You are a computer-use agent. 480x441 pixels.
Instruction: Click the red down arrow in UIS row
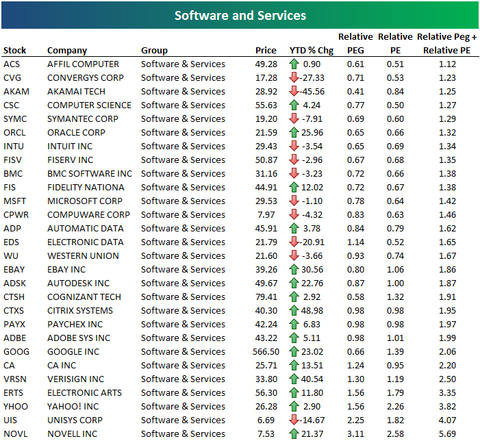[x=294, y=420]
